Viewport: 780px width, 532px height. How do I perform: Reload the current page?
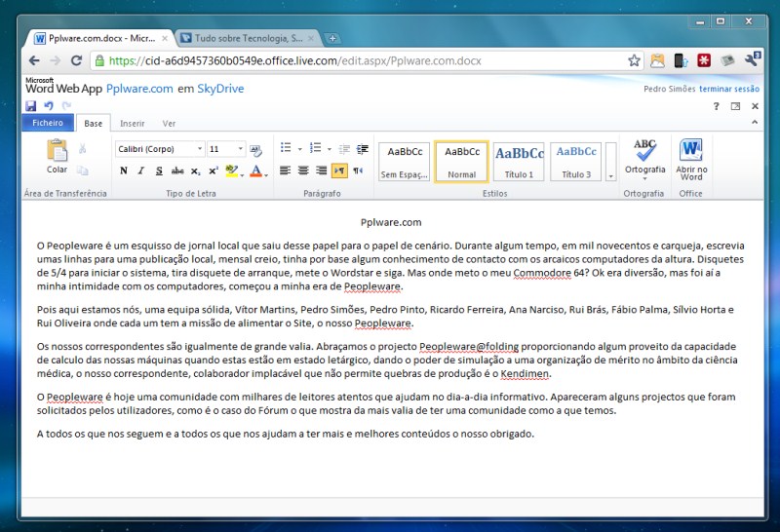pyautogui.click(x=76, y=60)
